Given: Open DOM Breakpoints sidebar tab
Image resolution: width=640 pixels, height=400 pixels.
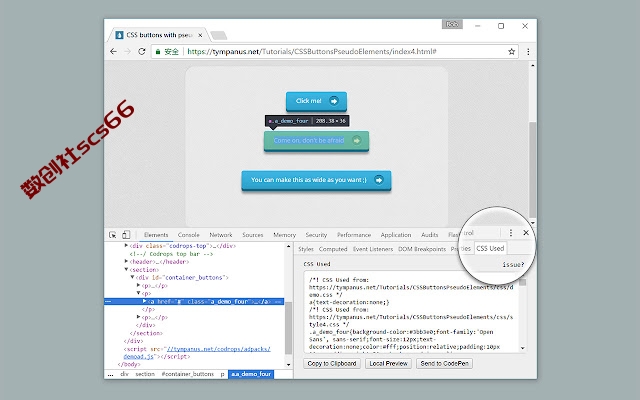Looking at the screenshot, I should 422,249.
